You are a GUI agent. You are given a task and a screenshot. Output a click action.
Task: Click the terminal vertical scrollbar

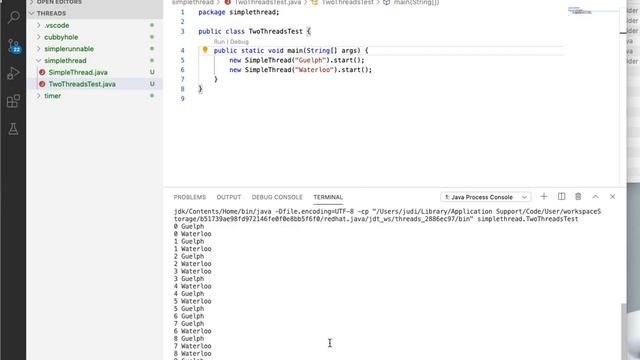click(x=623, y=331)
